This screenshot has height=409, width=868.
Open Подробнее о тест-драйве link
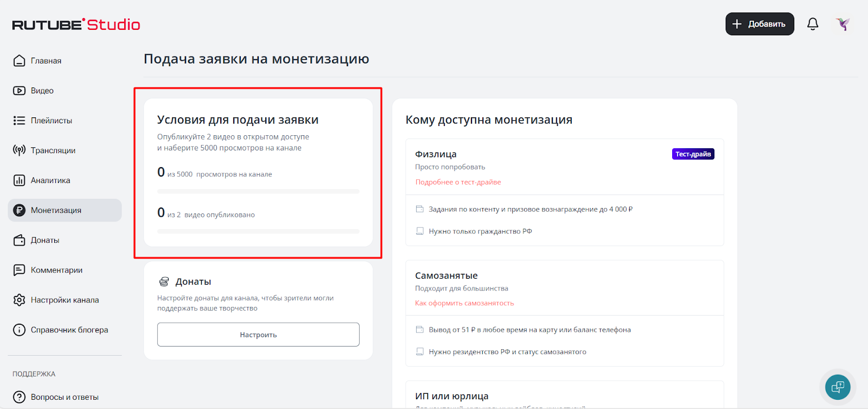[458, 182]
